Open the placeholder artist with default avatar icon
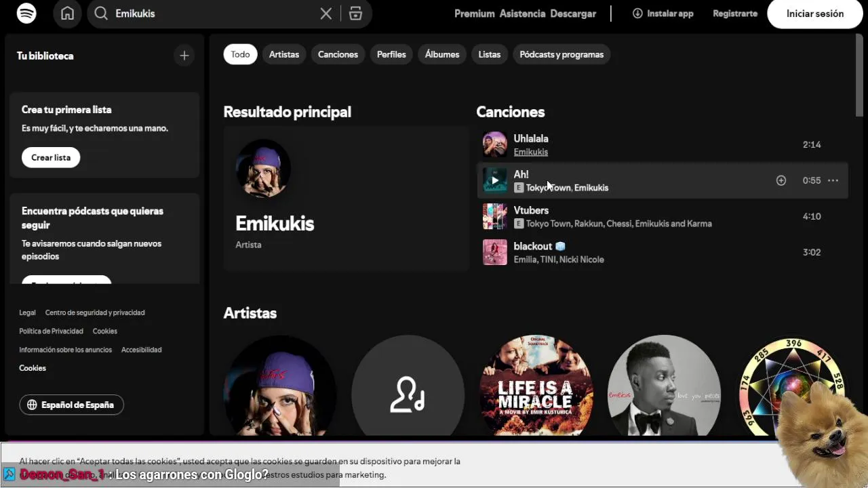 coord(408,386)
